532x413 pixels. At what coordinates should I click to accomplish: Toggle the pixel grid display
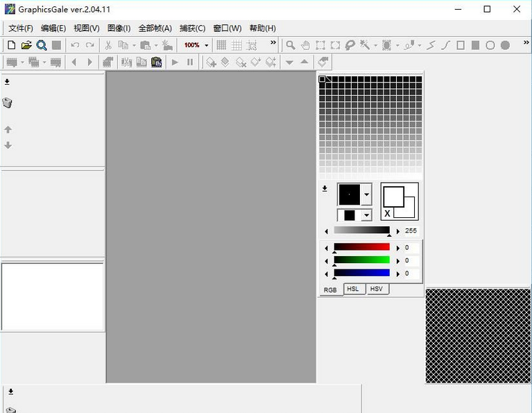[x=221, y=45]
